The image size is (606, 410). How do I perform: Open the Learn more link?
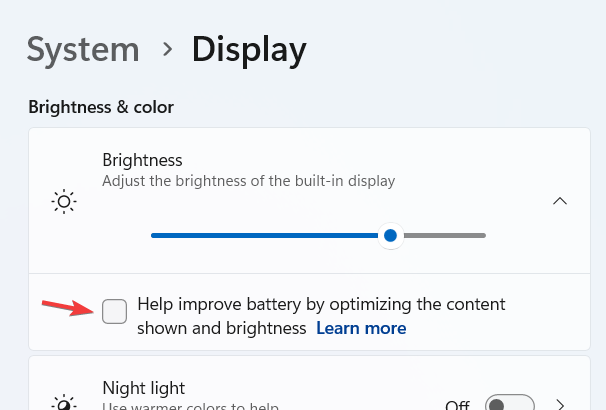coord(361,328)
